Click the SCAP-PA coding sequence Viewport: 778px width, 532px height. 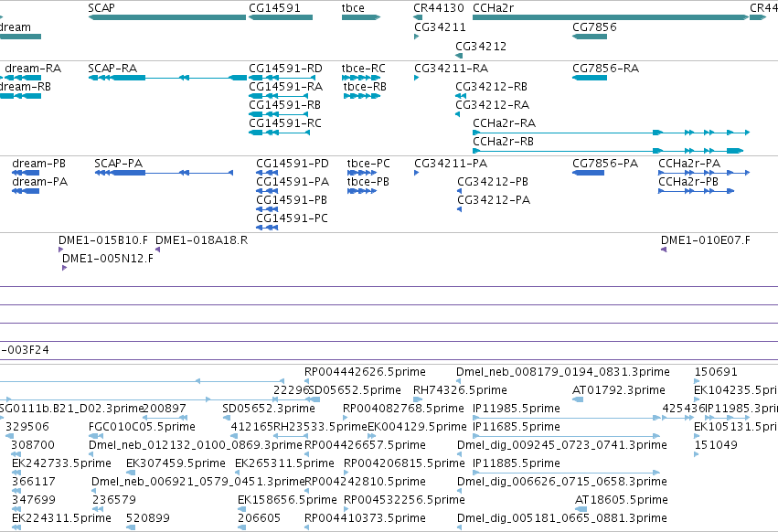click(164, 173)
